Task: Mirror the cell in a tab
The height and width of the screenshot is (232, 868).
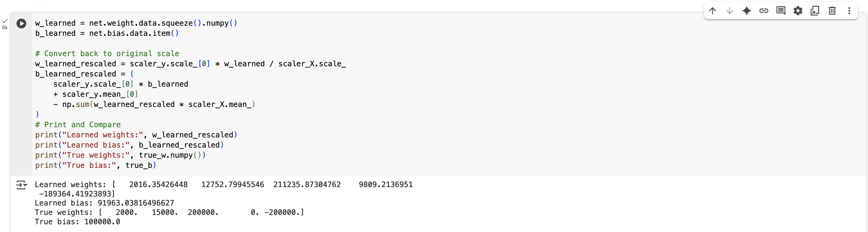Action: point(815,11)
